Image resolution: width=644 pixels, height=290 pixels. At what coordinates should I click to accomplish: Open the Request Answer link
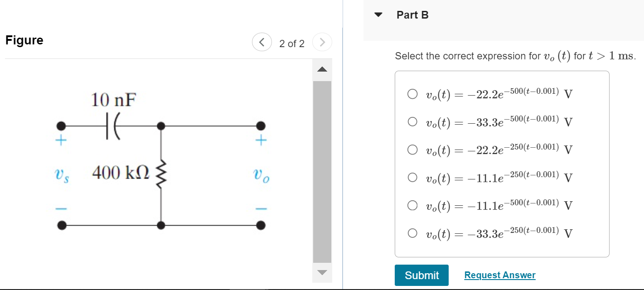point(499,275)
